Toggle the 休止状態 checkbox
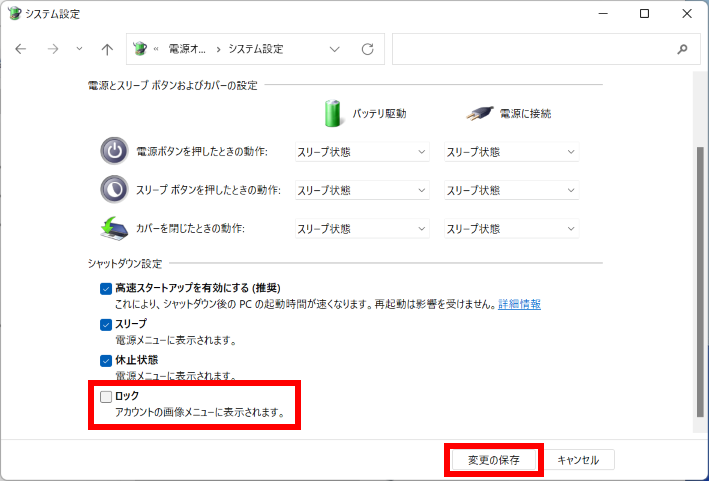The height and width of the screenshot is (481, 709). click(106, 360)
